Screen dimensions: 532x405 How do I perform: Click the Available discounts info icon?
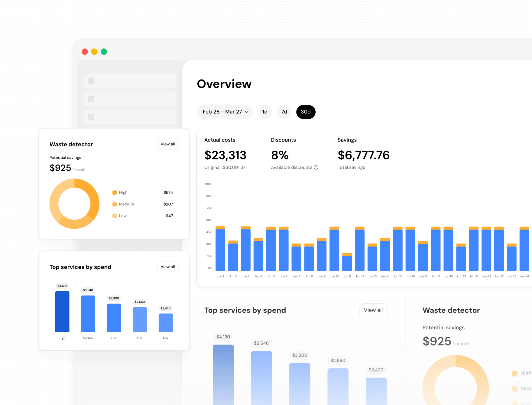(316, 167)
